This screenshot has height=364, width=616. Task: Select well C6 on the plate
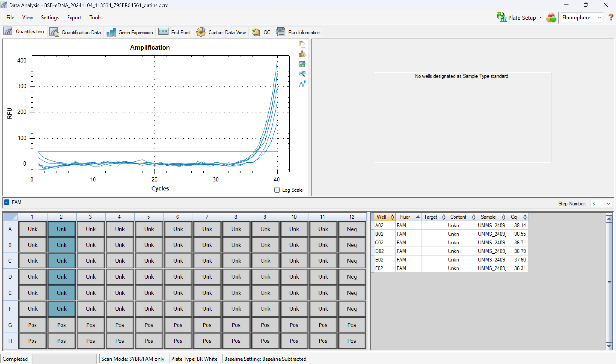tap(178, 261)
